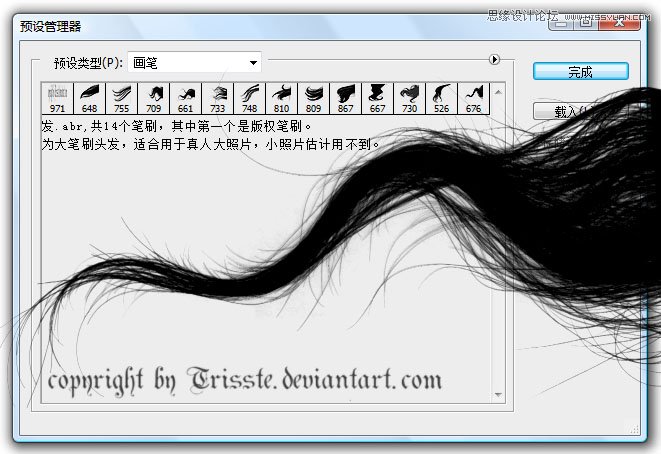Click the 完成 button
Image resolution: width=661 pixels, height=454 pixels.
580,72
